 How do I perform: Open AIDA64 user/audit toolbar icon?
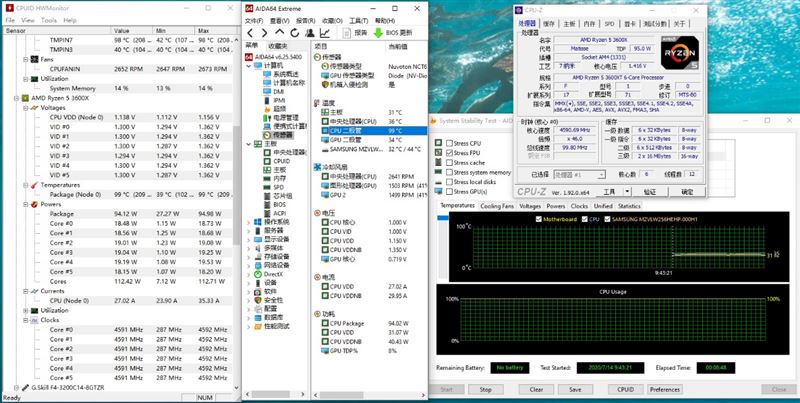[310, 33]
